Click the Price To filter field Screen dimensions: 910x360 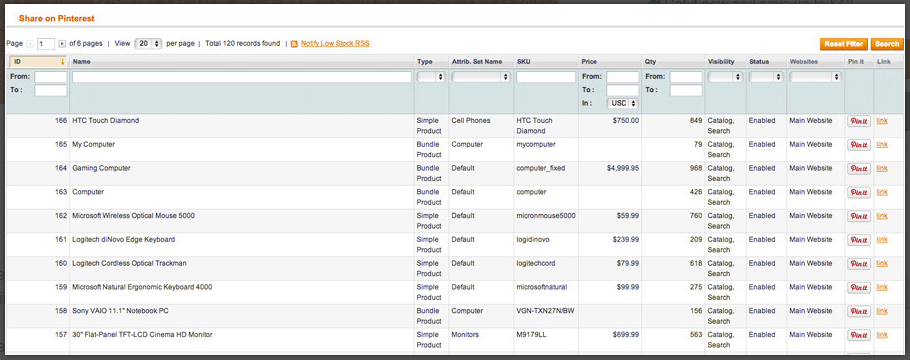click(x=623, y=90)
